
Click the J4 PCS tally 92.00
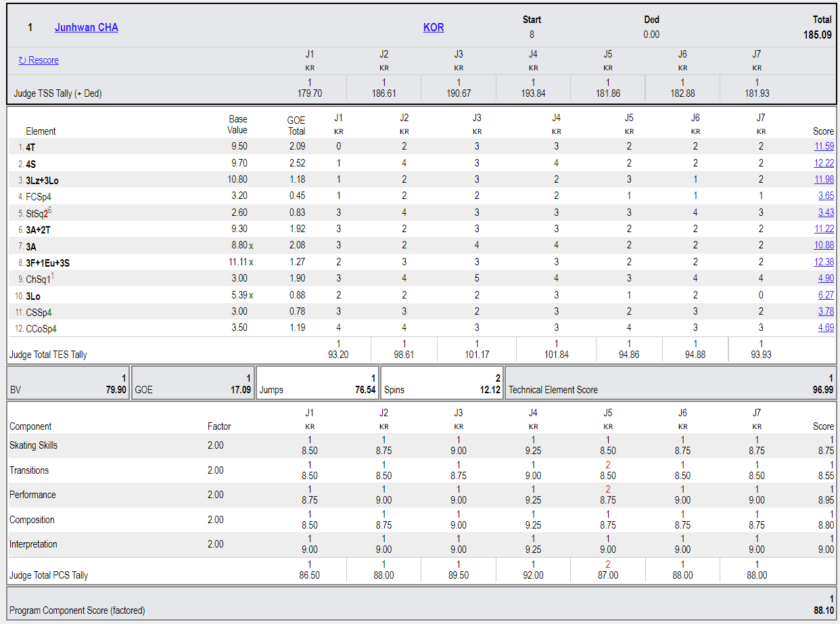coord(533,575)
